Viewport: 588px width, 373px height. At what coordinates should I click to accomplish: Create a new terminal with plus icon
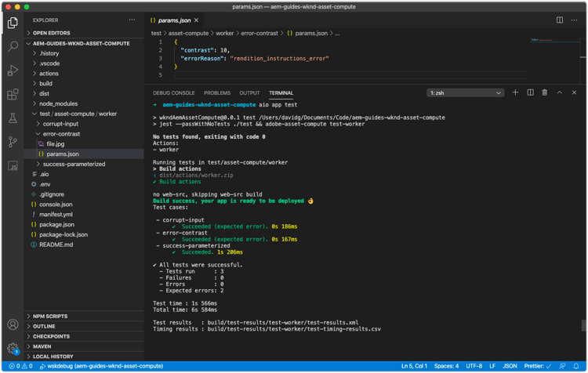pyautogui.click(x=515, y=92)
